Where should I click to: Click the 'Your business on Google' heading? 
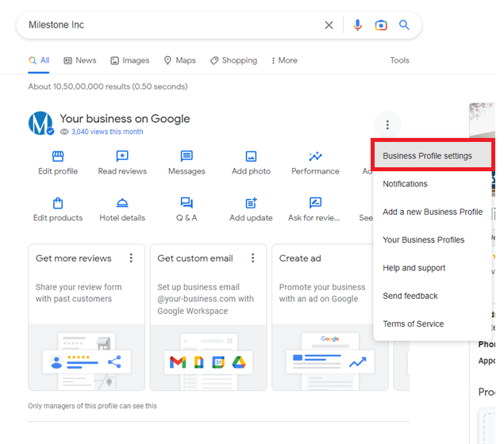click(x=125, y=119)
